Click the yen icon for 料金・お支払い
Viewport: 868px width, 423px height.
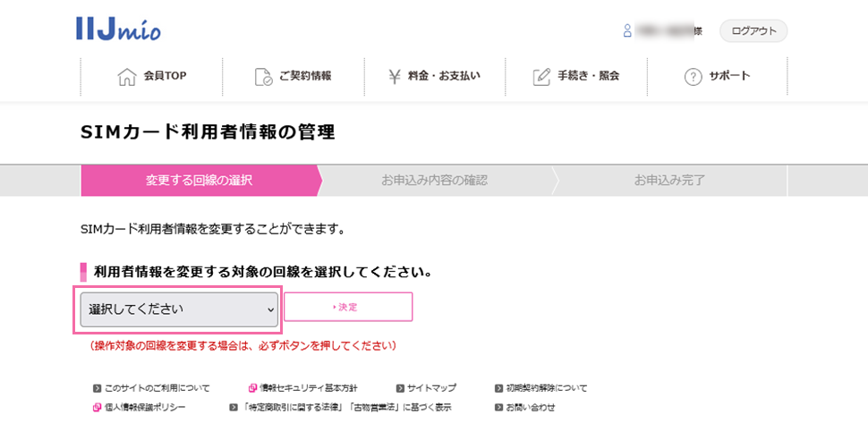pyautogui.click(x=395, y=77)
